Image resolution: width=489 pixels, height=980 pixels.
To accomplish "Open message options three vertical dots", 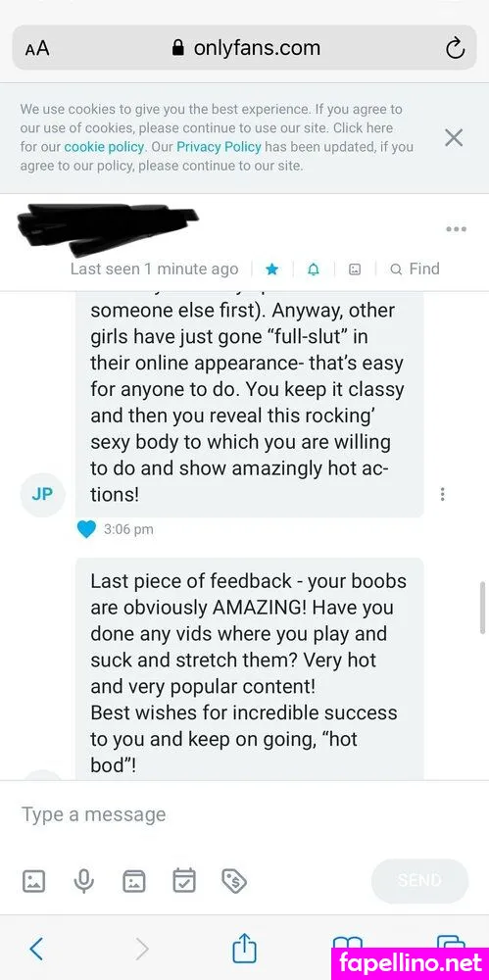I will [x=442, y=494].
